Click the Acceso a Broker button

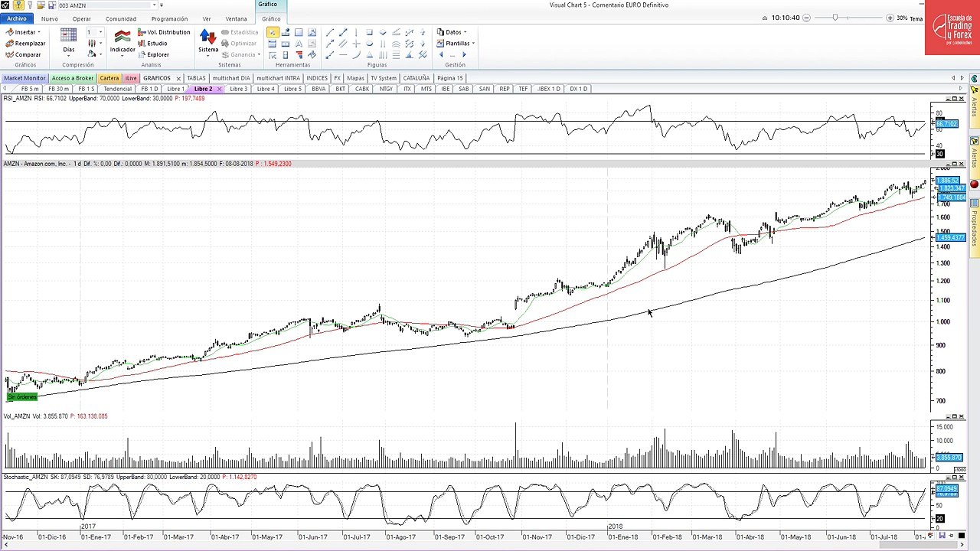[x=73, y=78]
